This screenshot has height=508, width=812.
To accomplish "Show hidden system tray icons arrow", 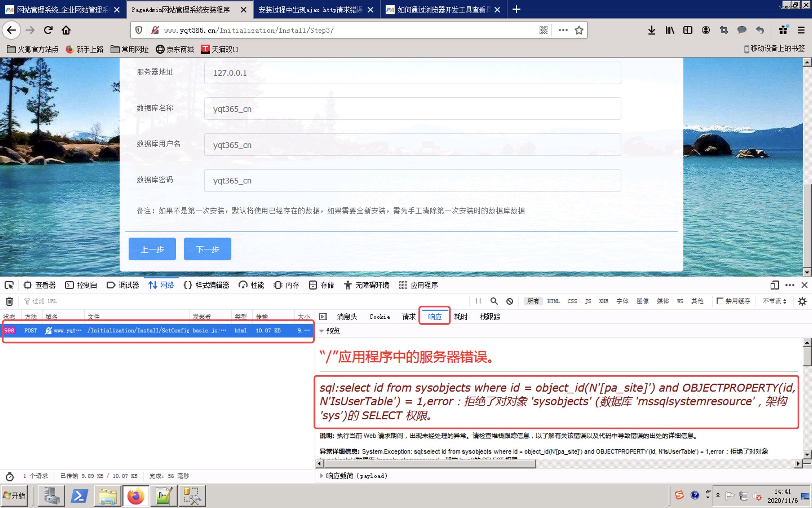I will pyautogui.click(x=718, y=495).
